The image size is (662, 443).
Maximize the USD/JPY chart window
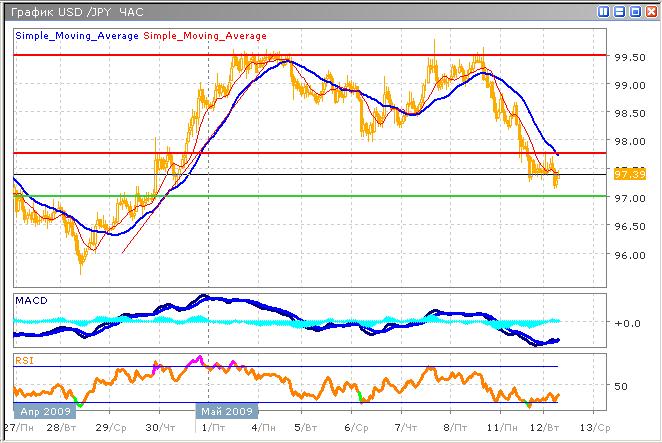tap(635, 11)
